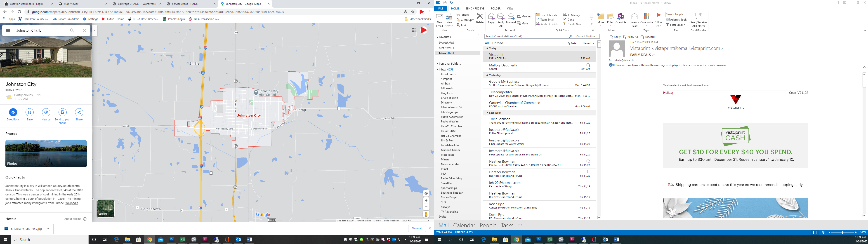Click the Share icon in Maps panel
This screenshot has height=244, width=868.
click(79, 112)
